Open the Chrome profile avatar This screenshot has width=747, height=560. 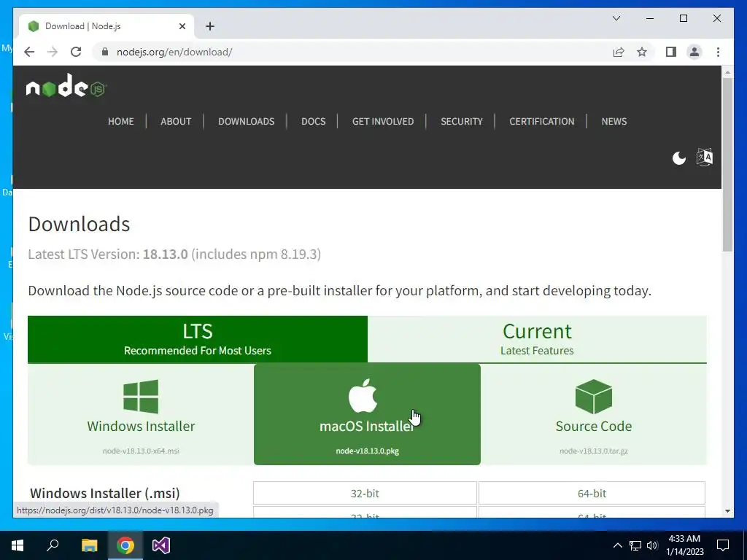[x=694, y=52]
